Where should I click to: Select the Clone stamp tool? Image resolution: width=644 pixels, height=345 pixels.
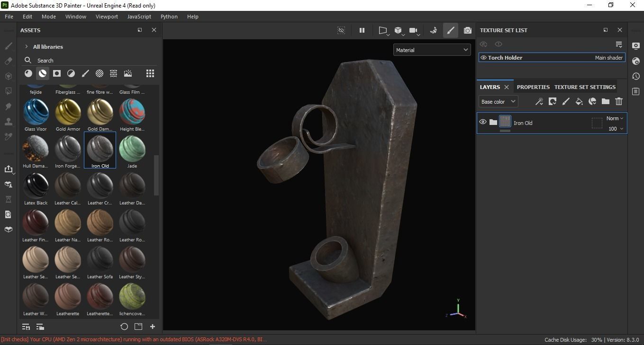point(8,122)
